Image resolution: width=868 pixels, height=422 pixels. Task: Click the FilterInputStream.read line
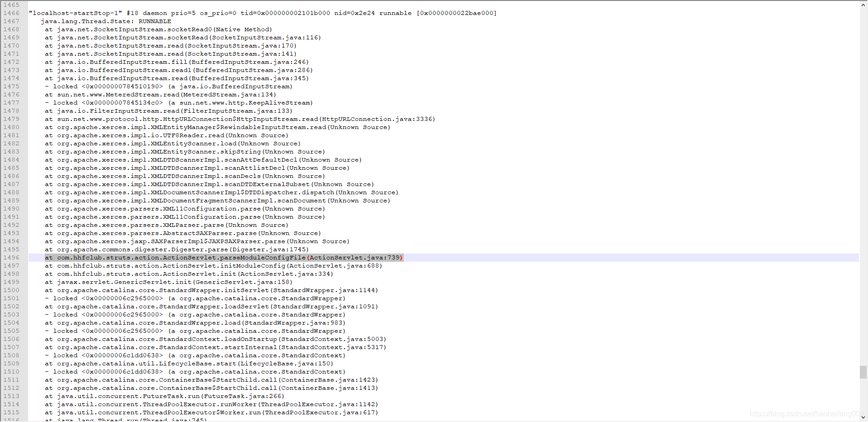click(x=169, y=111)
